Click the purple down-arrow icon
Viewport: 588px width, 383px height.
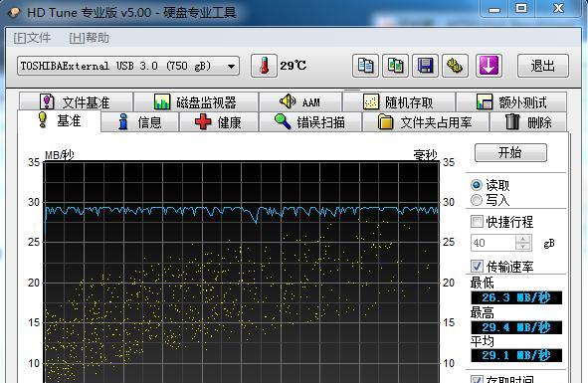(489, 66)
